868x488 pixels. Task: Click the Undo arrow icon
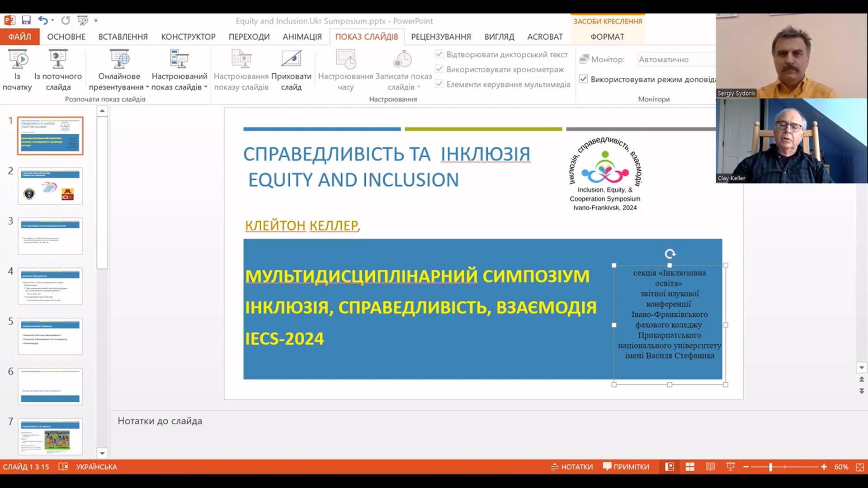42,20
